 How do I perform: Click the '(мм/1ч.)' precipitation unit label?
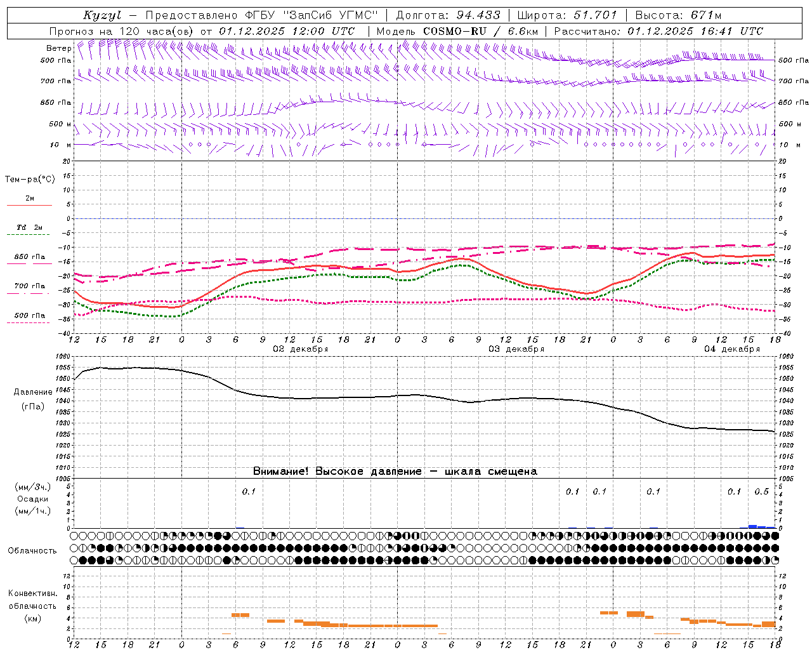(33, 511)
